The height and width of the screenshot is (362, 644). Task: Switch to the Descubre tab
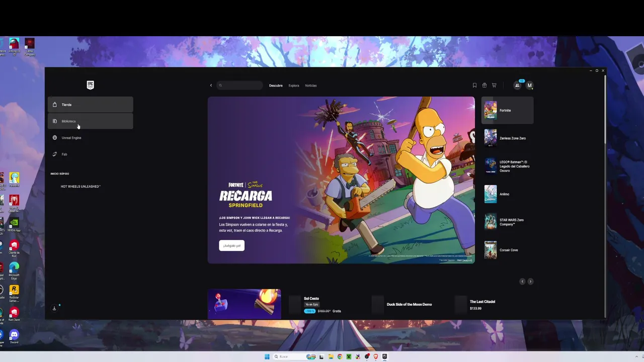pos(276,85)
